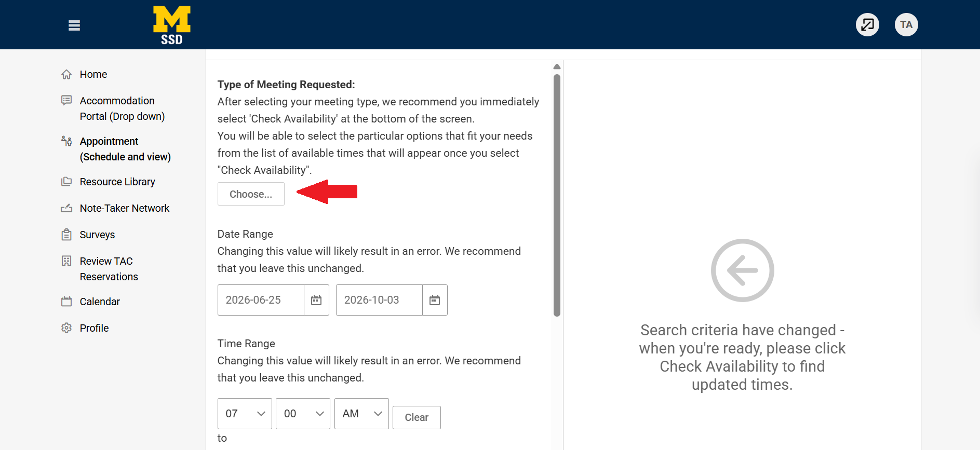Screen dimensions: 980x450
Task: Open Accommodation Portal (Drop down) menu item
Action: pos(122,108)
